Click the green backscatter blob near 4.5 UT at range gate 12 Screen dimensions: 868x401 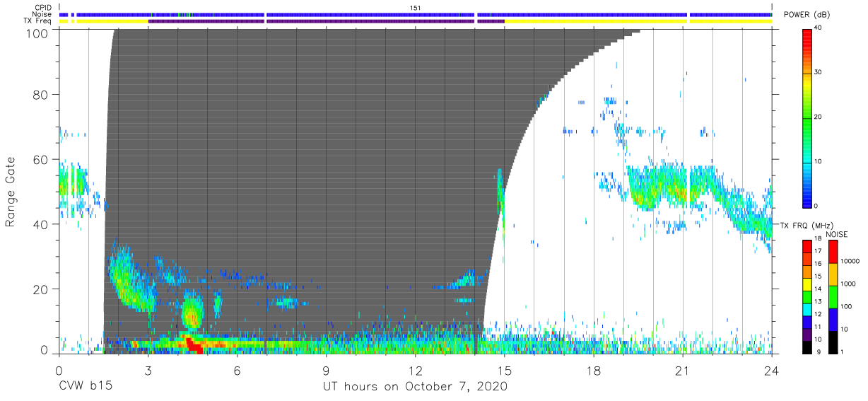point(192,311)
